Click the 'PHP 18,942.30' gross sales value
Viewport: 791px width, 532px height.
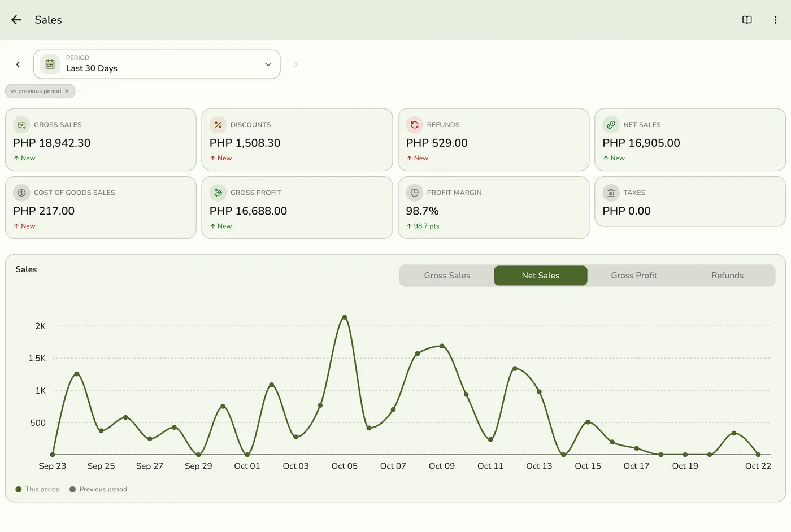tap(52, 143)
